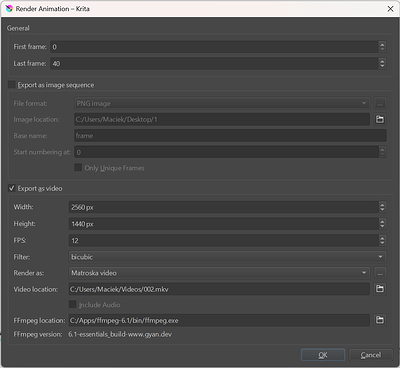Toggle Include Audio checkbox
The image size is (400, 368).
72,304
